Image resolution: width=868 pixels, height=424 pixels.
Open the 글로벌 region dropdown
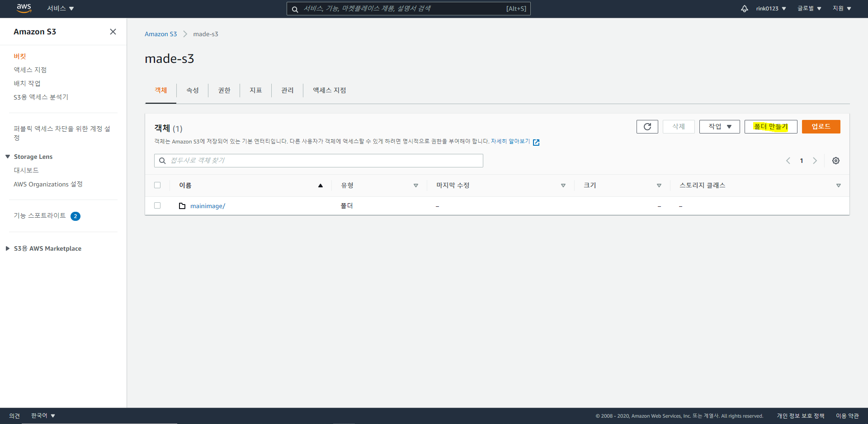pos(809,9)
